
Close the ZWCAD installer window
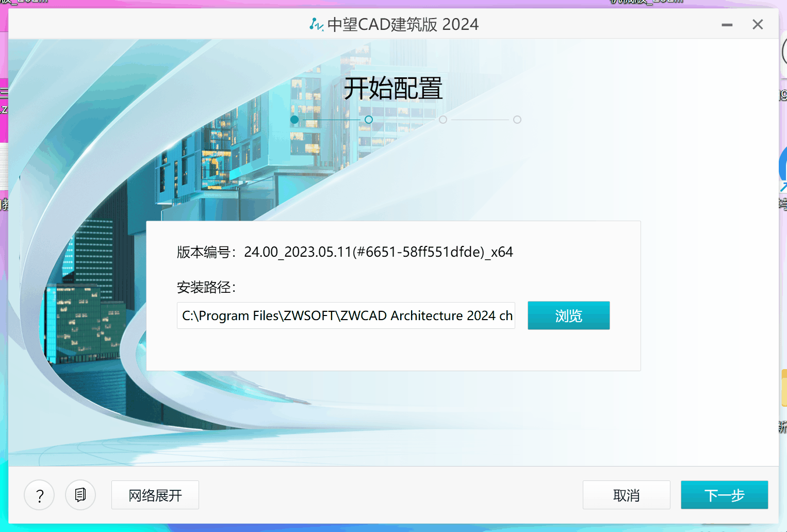click(758, 24)
